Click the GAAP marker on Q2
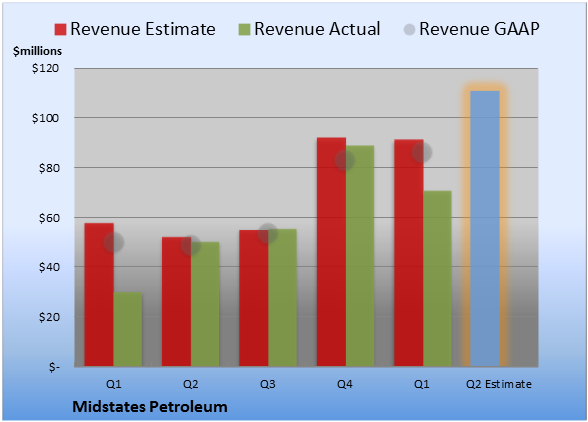 (191, 245)
